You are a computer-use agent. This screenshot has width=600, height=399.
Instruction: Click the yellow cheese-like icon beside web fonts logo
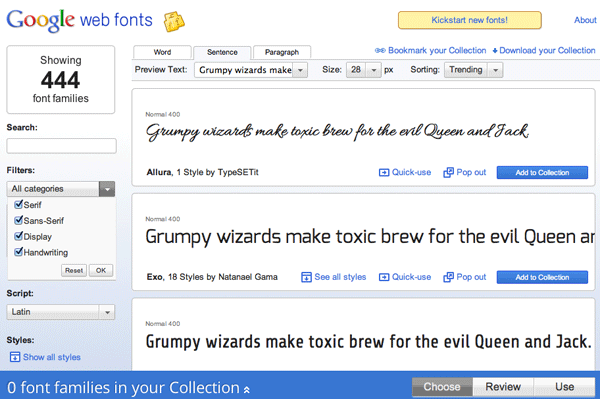click(174, 21)
